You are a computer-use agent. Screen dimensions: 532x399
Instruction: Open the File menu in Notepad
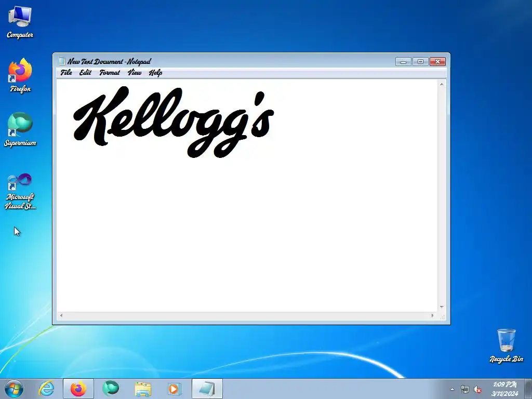point(66,72)
